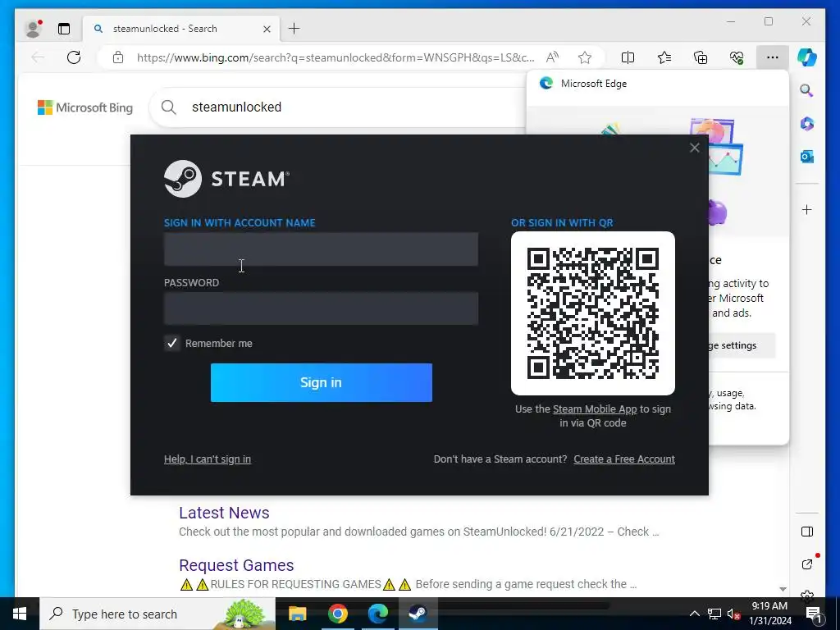Launch Google Chrome from the taskbar
The image size is (840, 630).
pyautogui.click(x=337, y=614)
